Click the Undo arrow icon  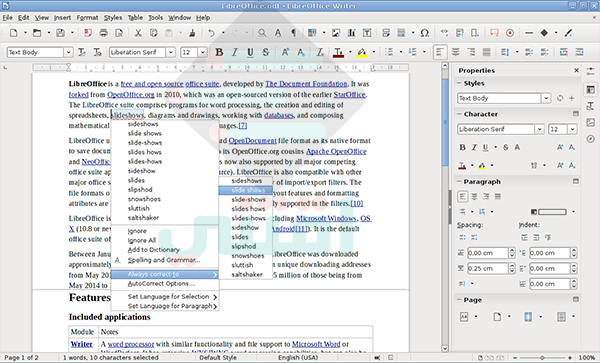[211, 33]
